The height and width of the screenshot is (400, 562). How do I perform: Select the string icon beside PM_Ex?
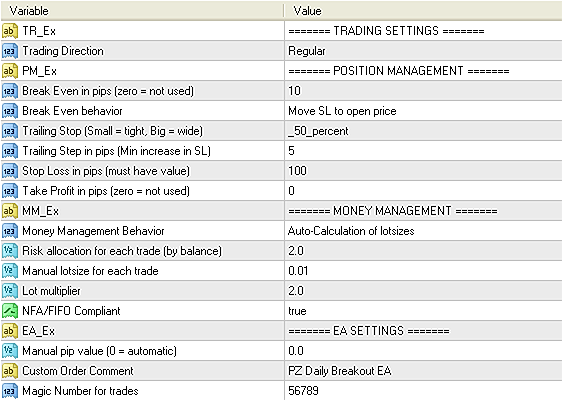tap(9, 71)
